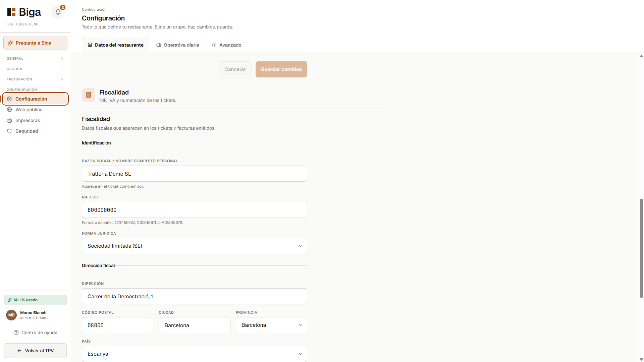The height and width of the screenshot is (362, 644).
Task: Click the scrollbar down arrow
Action: click(x=641, y=359)
